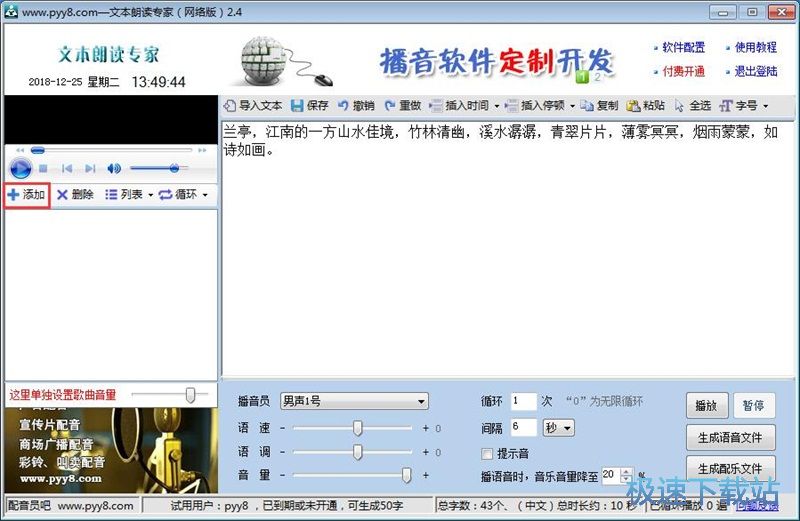Click the plus sign beside the 语速 slider

click(426, 428)
